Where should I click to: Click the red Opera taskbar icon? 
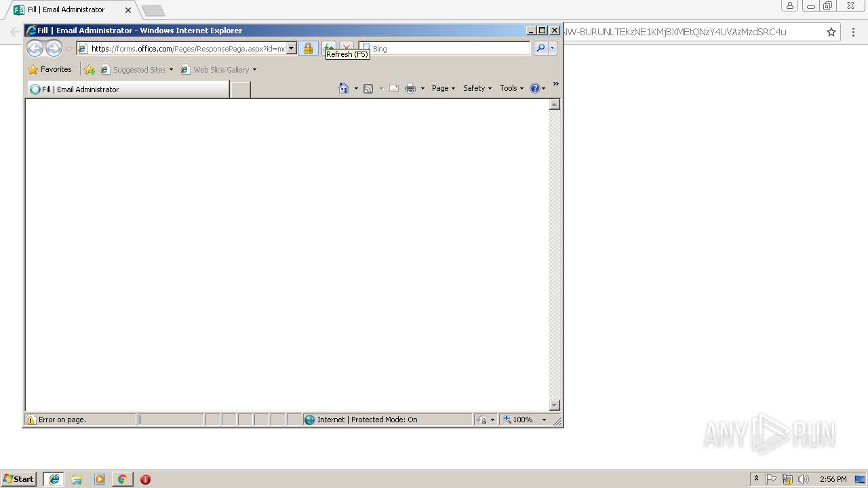point(145,479)
